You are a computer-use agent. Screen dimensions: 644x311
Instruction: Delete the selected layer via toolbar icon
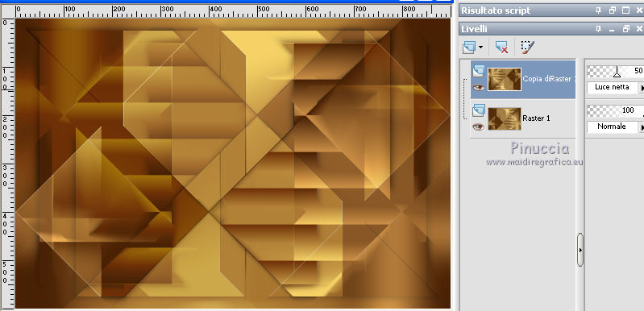pyautogui.click(x=501, y=48)
